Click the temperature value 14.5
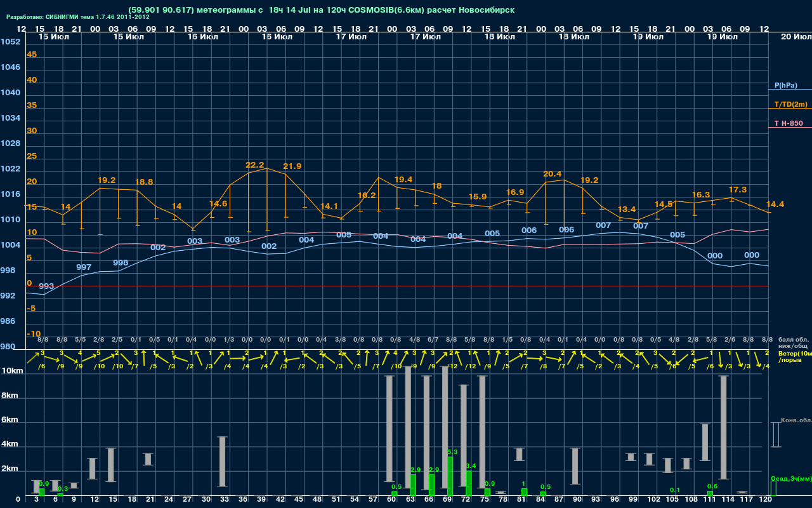The width and height of the screenshot is (812, 508). (x=664, y=204)
